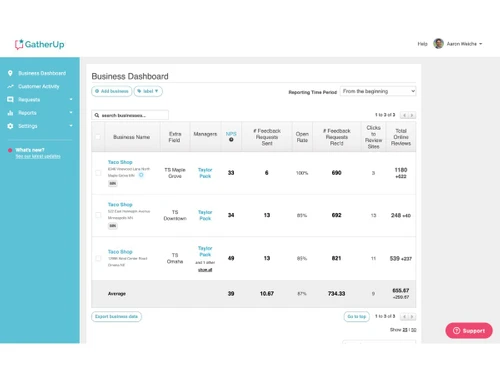Toggle select-all checkbox in table header
This screenshot has height=375, width=500.
point(98,137)
